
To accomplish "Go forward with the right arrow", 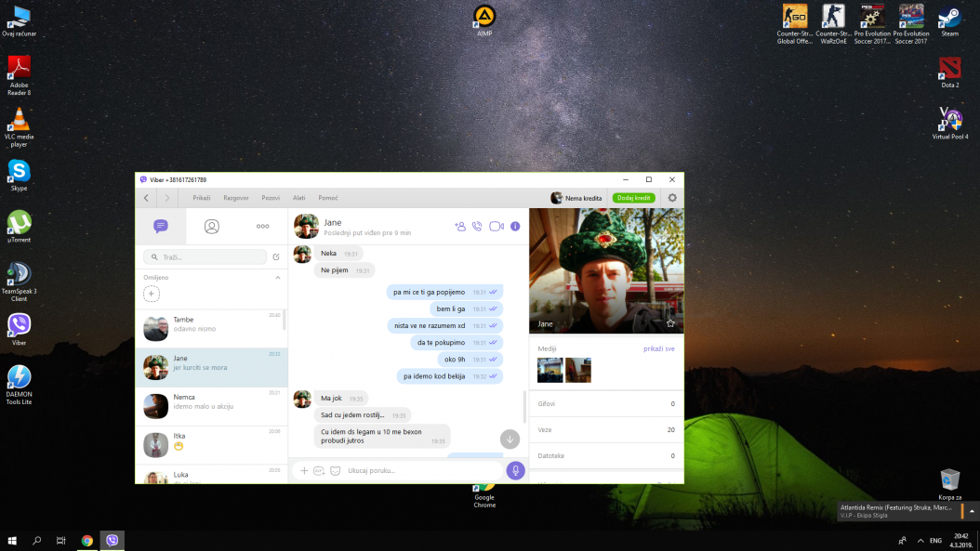I will [166, 198].
